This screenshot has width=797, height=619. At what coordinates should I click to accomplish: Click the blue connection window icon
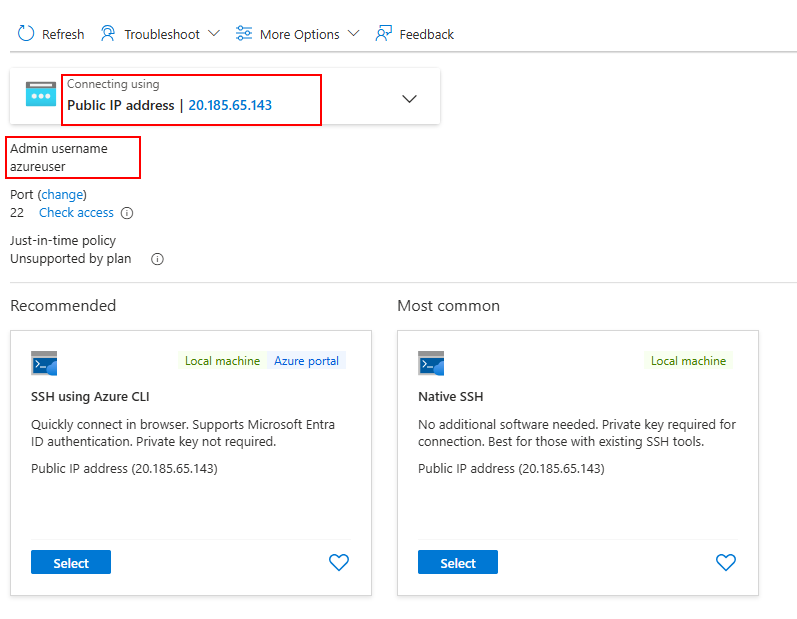click(41, 94)
